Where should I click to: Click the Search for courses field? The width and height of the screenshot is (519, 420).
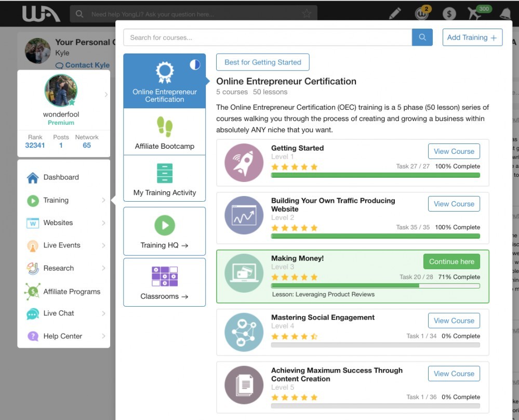[268, 37]
